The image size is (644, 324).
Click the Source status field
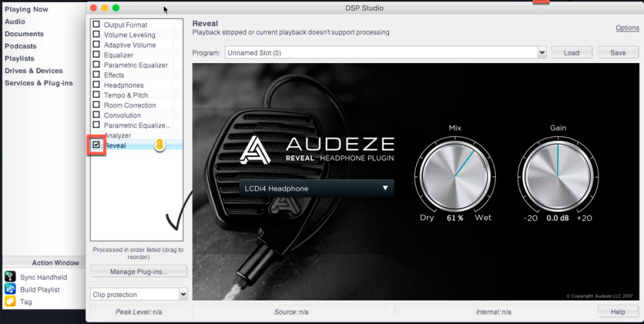tap(291, 312)
